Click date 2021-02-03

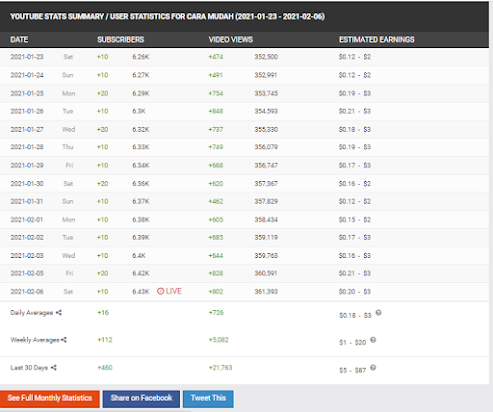(x=27, y=256)
